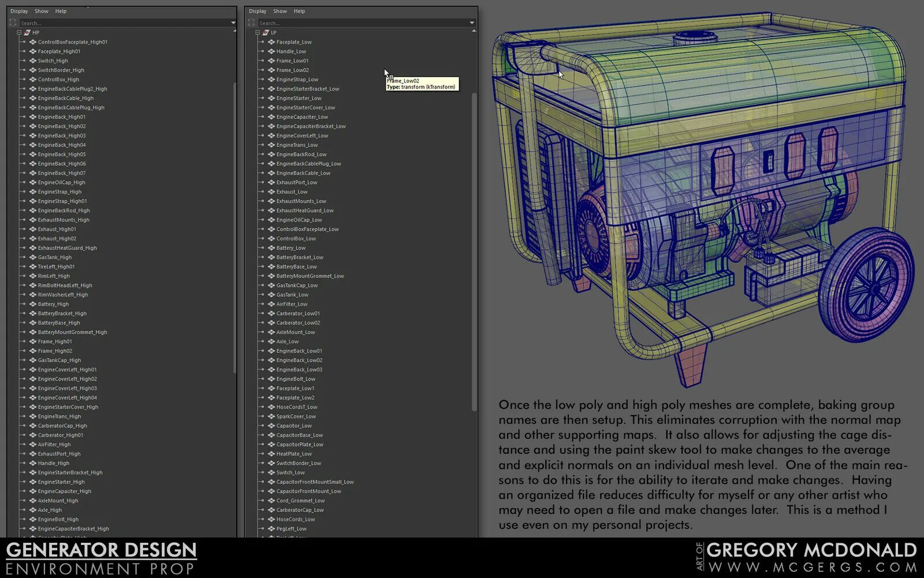Select EngineOilCap_High in the HP outliner
The image size is (924, 578).
click(61, 183)
